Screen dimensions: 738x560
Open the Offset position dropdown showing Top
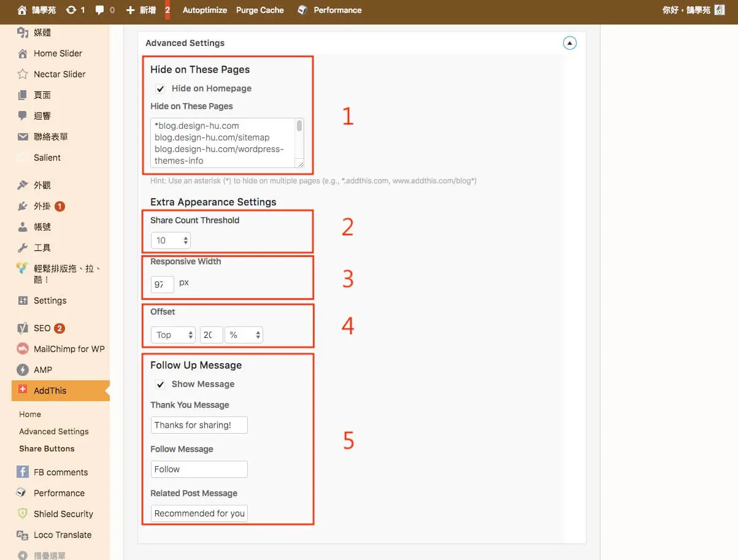click(173, 335)
